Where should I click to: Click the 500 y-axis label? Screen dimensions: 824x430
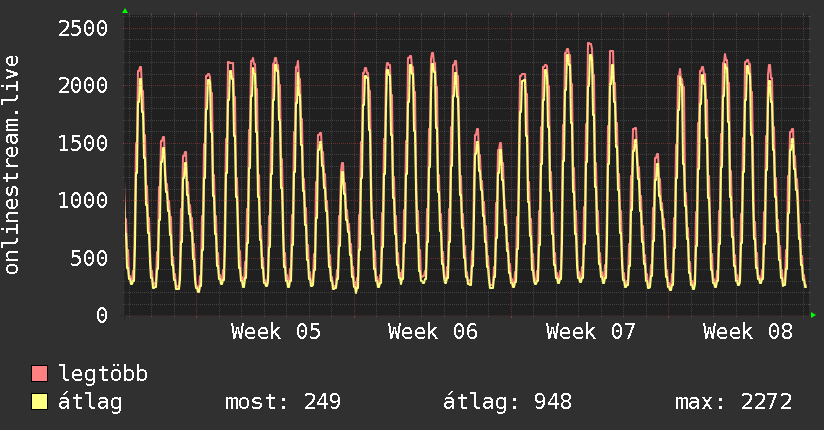click(x=89, y=258)
